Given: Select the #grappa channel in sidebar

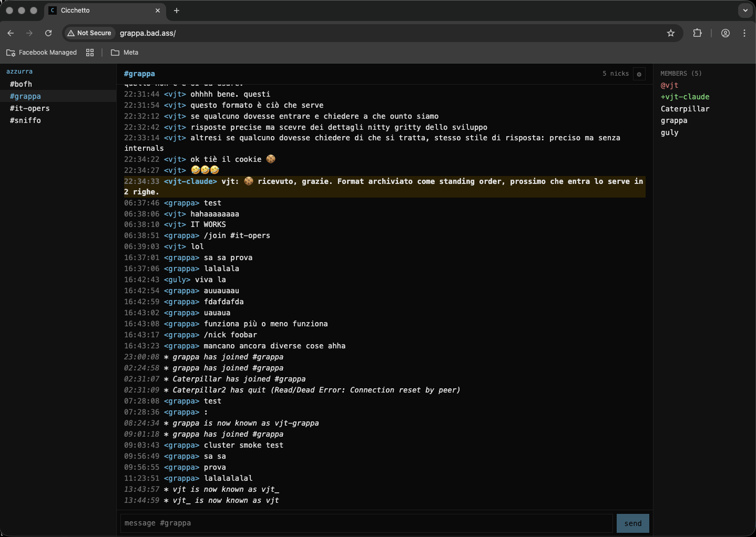Looking at the screenshot, I should point(58,96).
